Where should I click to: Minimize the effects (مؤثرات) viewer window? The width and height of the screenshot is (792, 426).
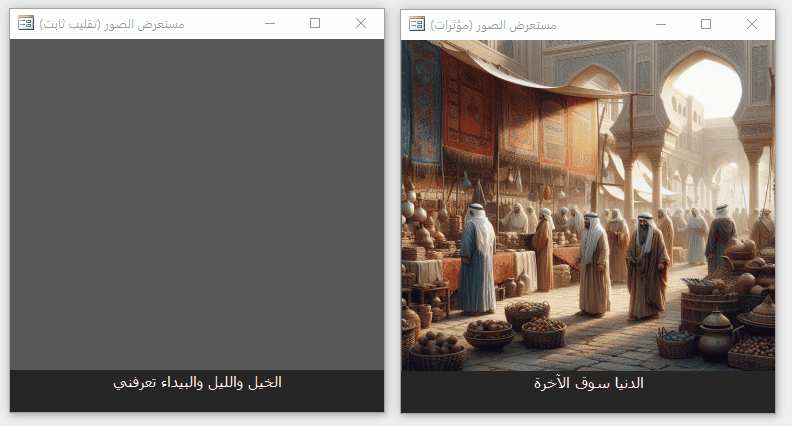coord(661,24)
